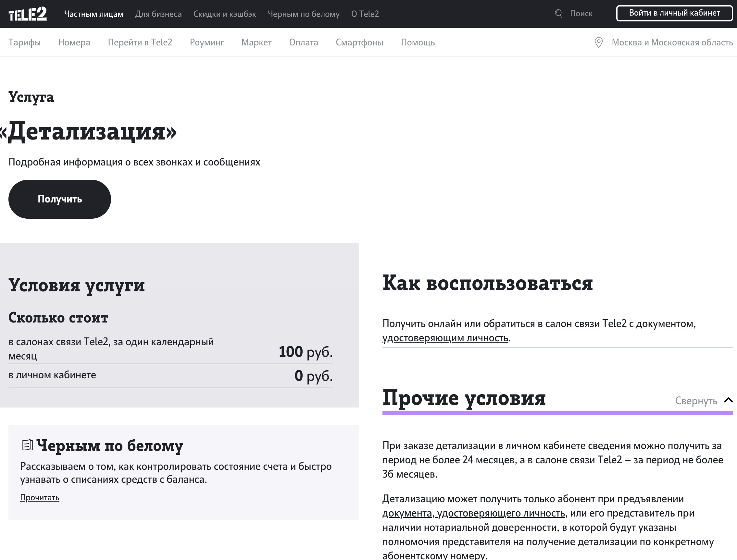Open документа, удостоверяющего личность link
The image size is (737, 560).
[474, 513]
